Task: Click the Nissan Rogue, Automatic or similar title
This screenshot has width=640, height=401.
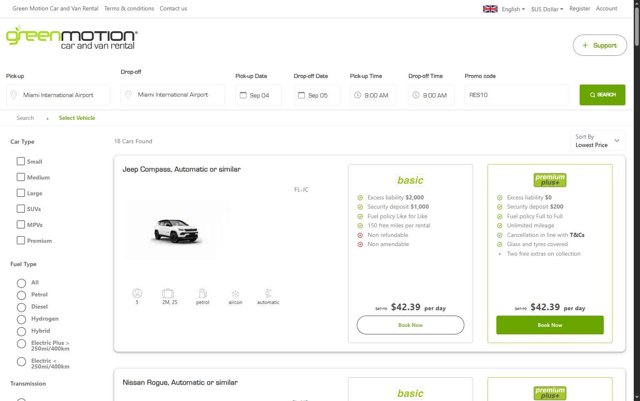Action: click(180, 383)
